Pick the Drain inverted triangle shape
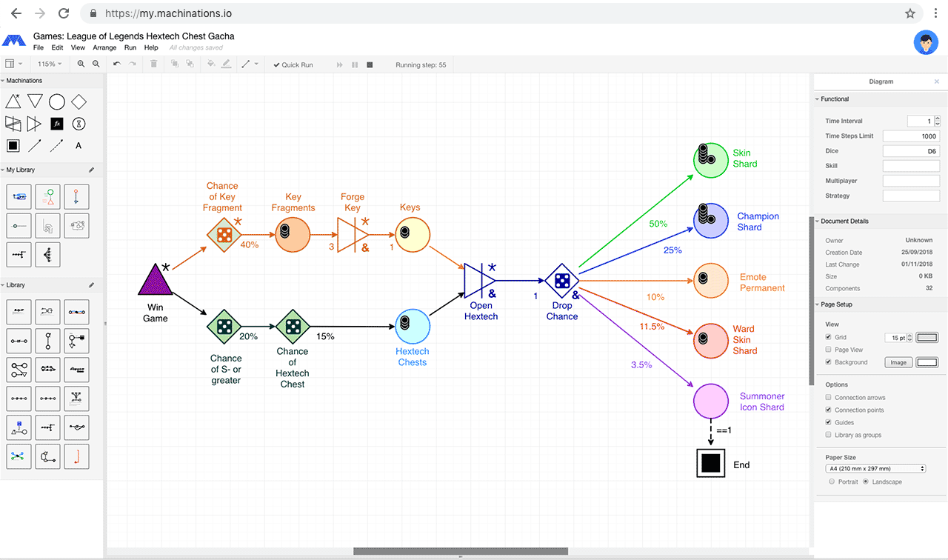This screenshot has width=948, height=560. [35, 101]
